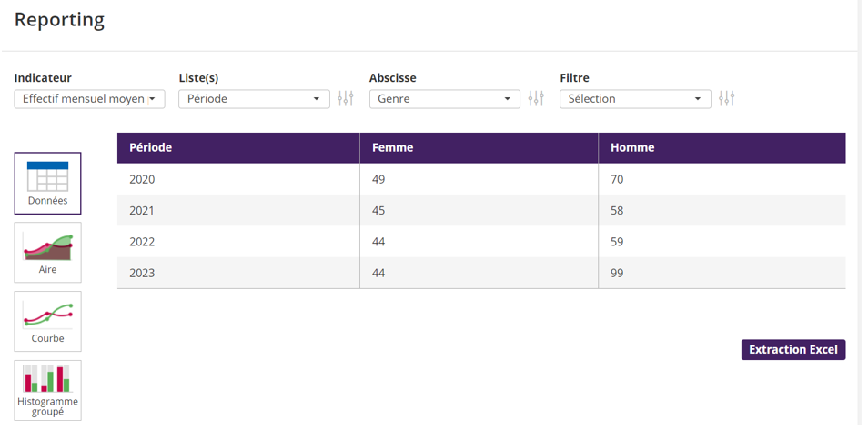Open settings sliders icon next to Filtre

click(x=726, y=99)
